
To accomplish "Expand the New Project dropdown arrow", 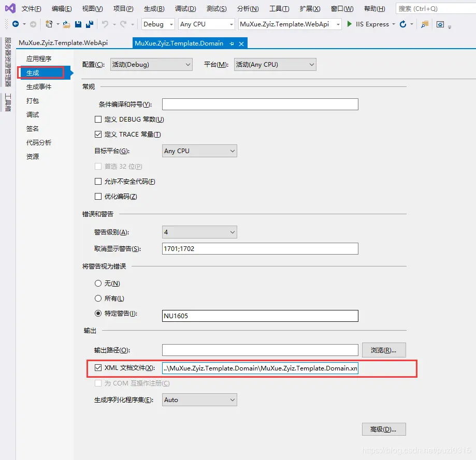I will point(58,24).
